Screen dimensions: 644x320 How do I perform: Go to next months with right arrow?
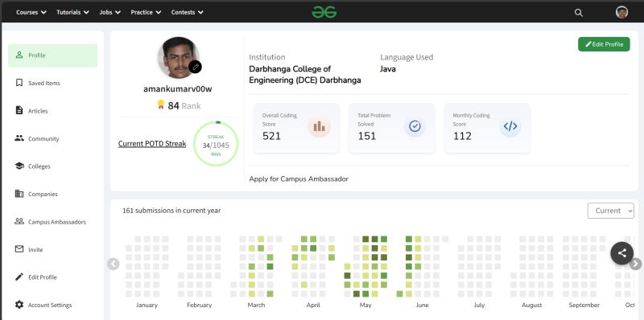click(x=635, y=264)
